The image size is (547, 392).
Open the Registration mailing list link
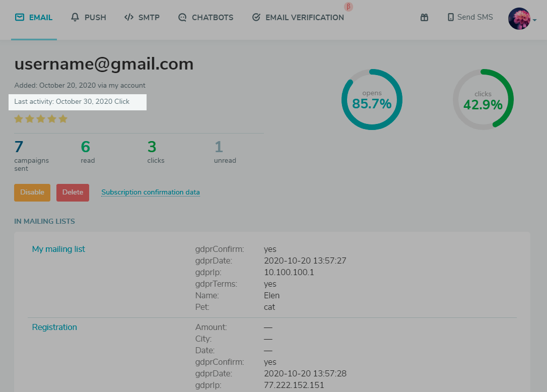coord(54,328)
